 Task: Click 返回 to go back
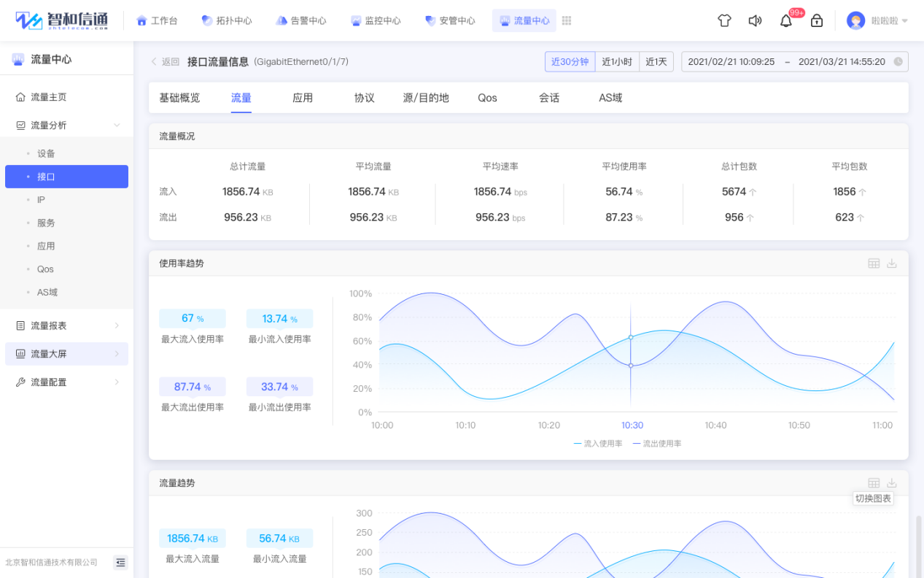(168, 62)
